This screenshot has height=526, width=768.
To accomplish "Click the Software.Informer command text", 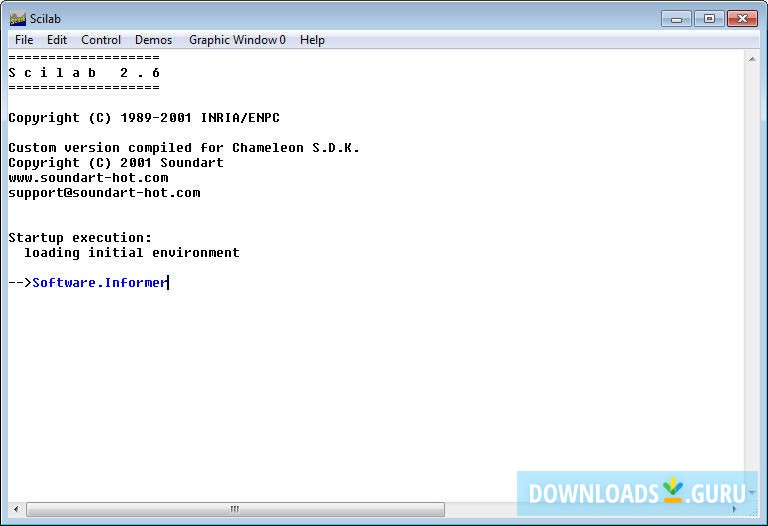I will 99,283.
